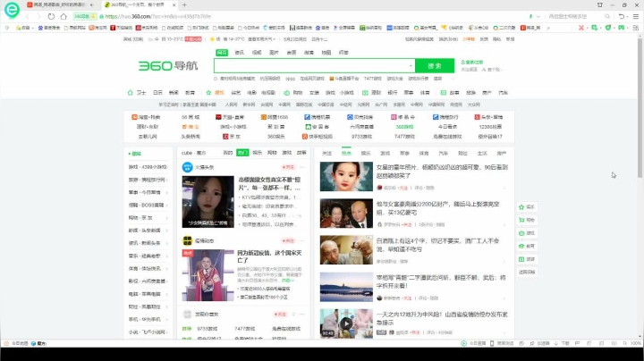Open the favorites star on bookmarks bar

tap(18, 28)
